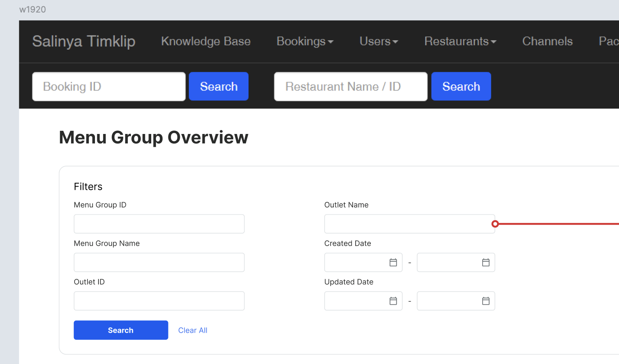Open Created Date end calendar icon
Screen dimensions: 619x364
[x=486, y=262]
